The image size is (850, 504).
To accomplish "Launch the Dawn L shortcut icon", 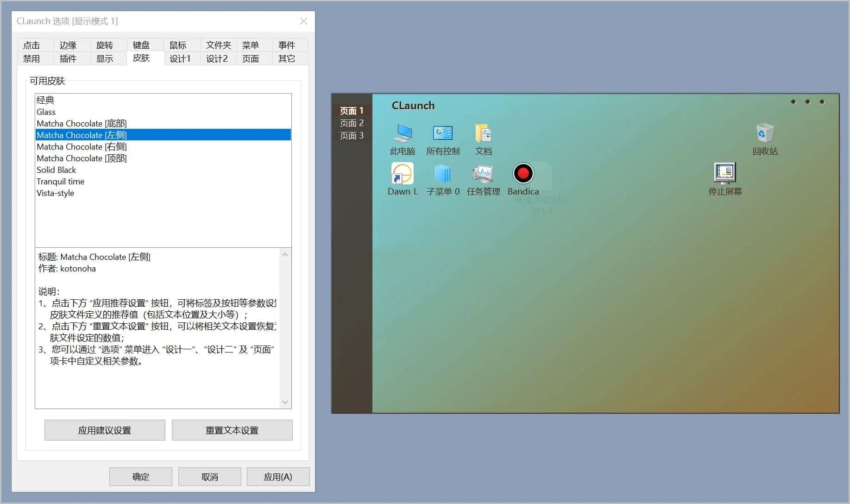I will pyautogui.click(x=402, y=174).
